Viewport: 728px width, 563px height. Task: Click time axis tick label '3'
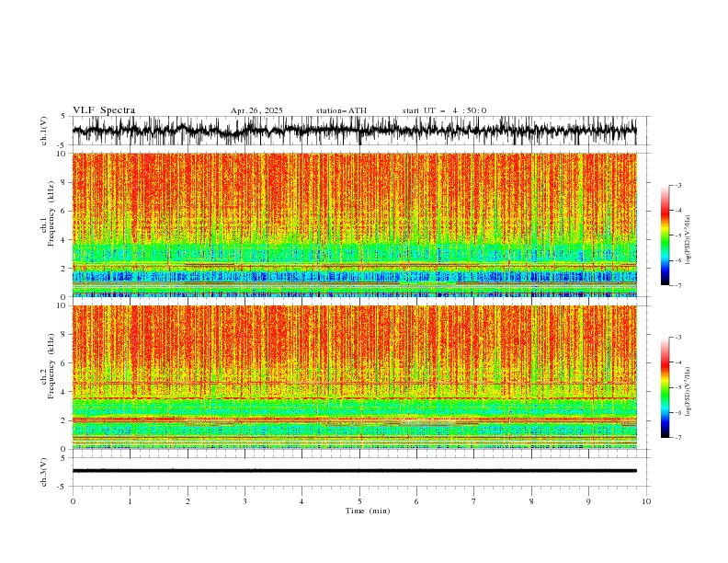(x=245, y=501)
